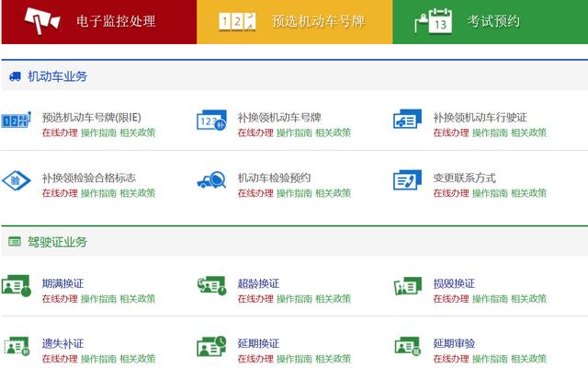This screenshot has width=588, height=368.
Task: Open 补换领检验合格标志 service title
Action: pyautogui.click(x=89, y=178)
